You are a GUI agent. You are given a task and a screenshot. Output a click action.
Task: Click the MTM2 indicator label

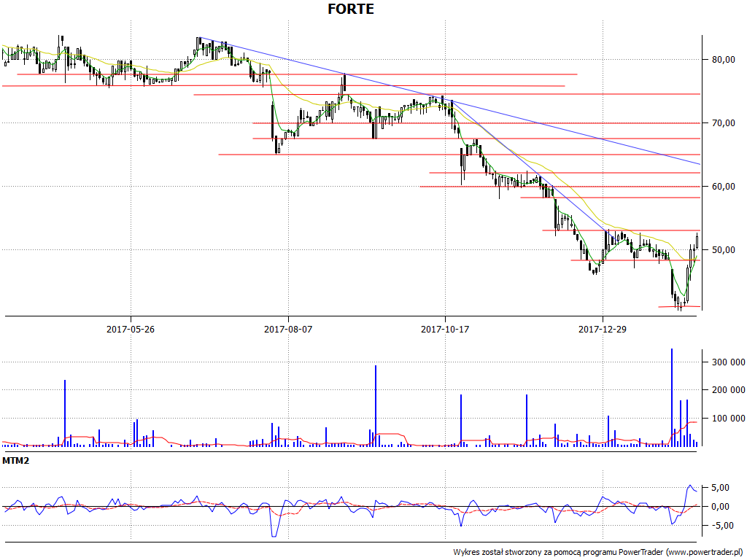(x=16, y=461)
